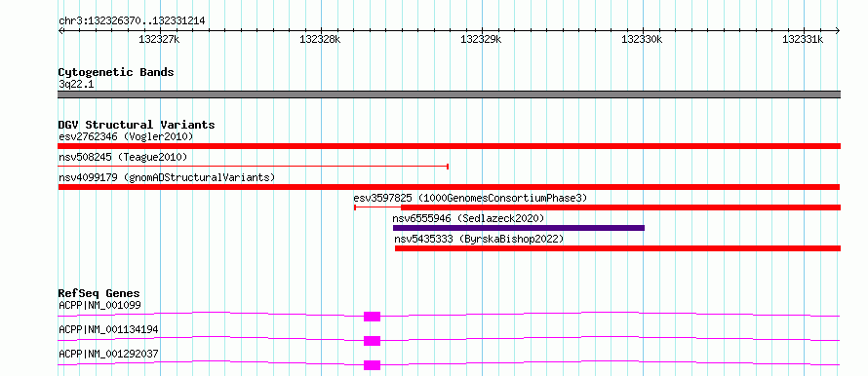This screenshot has height=376, width=868.
Task: Click the nsv4099179 (gnomADStructuralVariants) label
Action: [167, 177]
